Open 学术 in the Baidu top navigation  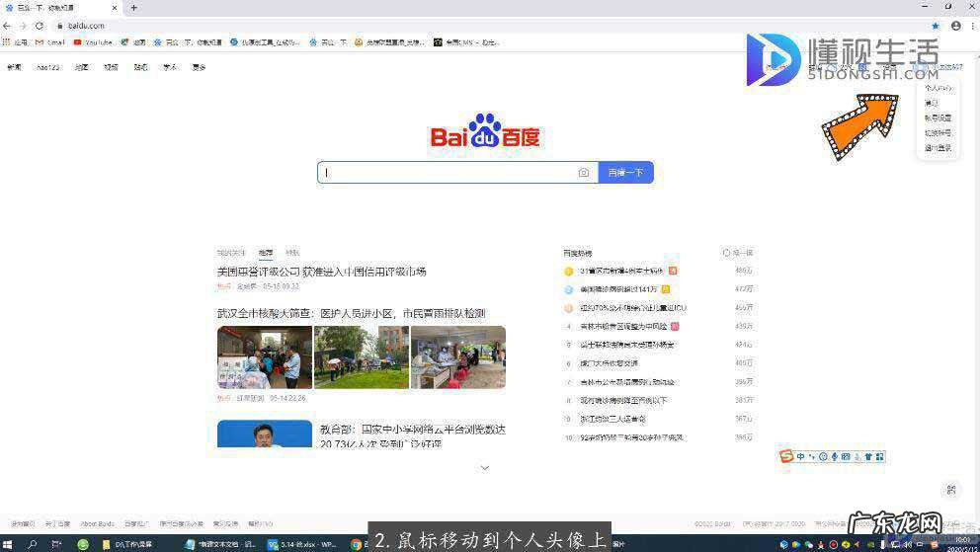(170, 67)
